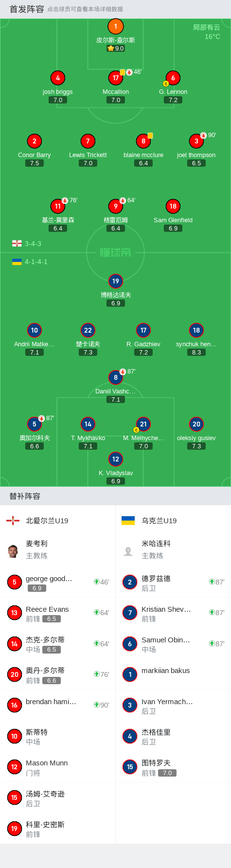Screen dimensions: 231x868
Task: Open 乌克兰U19 team header
Action: coord(173,521)
